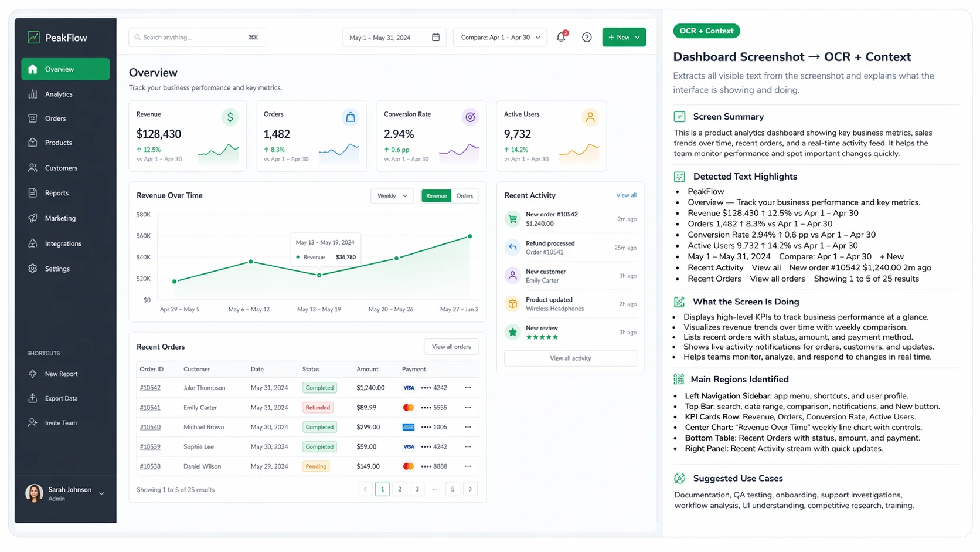Open order #10540 link
The image size is (980, 552).
150,427
